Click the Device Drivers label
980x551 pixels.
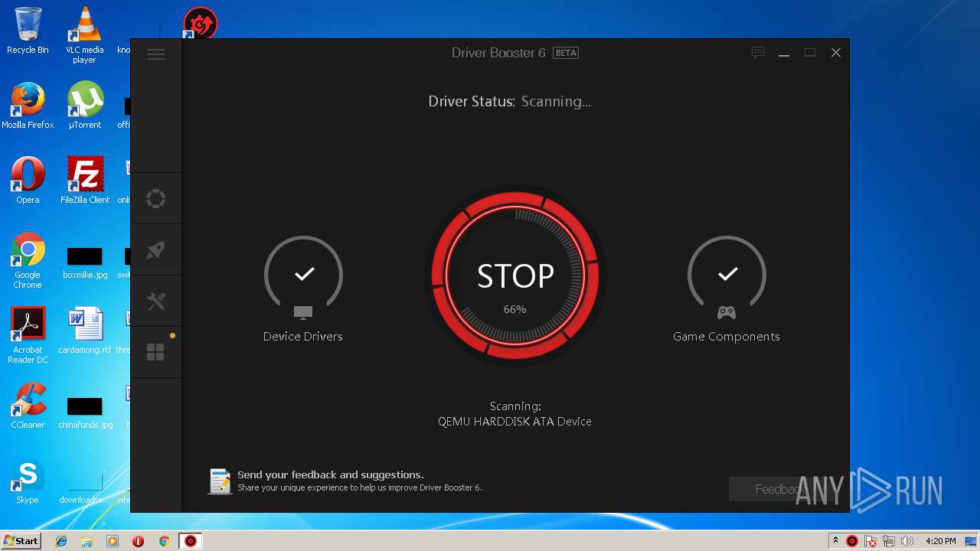[303, 337]
